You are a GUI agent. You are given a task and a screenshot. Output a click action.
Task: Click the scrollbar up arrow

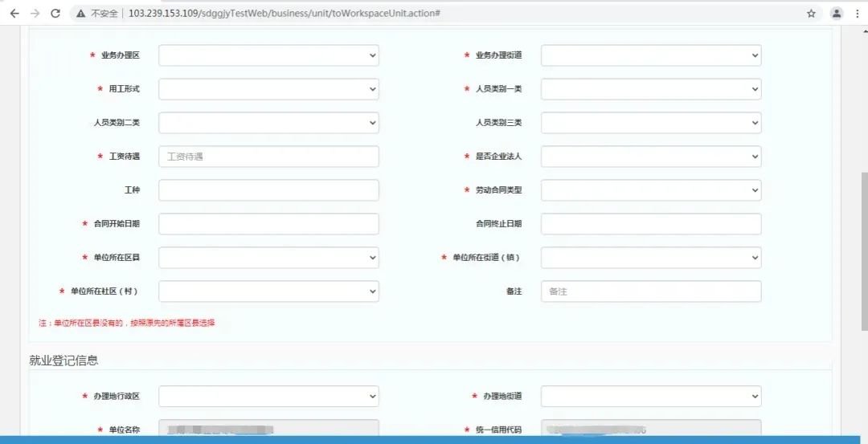[864, 32]
